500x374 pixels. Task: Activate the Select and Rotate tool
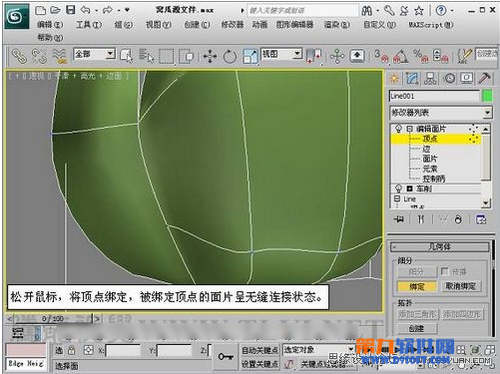pyautogui.click(x=230, y=56)
